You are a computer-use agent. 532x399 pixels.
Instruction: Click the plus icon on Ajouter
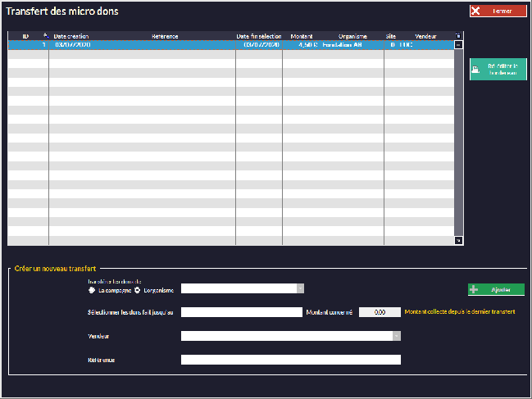pyautogui.click(x=475, y=289)
